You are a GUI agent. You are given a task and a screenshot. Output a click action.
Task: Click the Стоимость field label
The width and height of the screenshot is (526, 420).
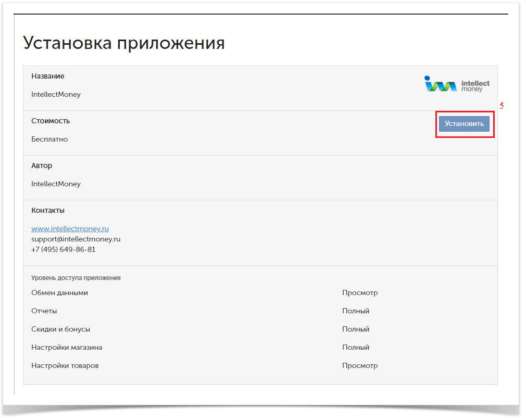pyautogui.click(x=51, y=121)
